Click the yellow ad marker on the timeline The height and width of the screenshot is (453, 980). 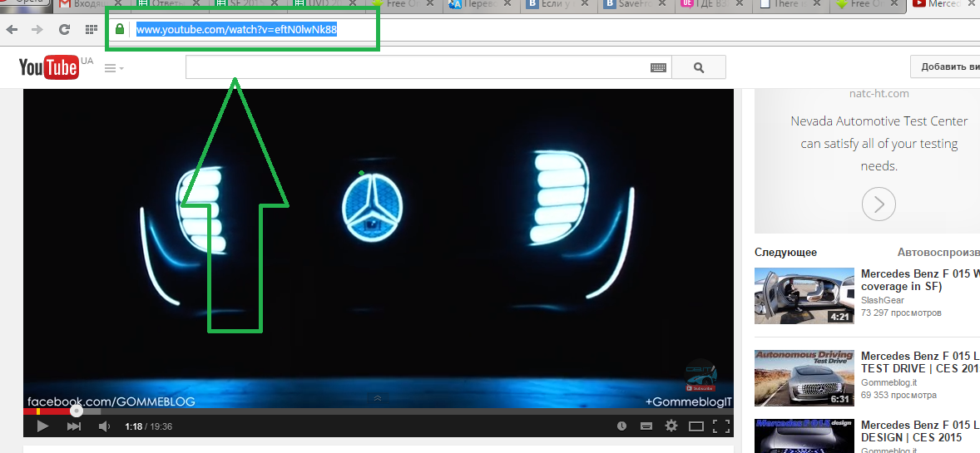point(38,411)
